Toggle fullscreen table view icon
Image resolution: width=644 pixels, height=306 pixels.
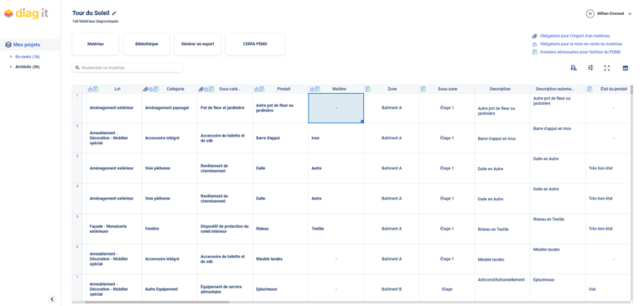click(606, 68)
